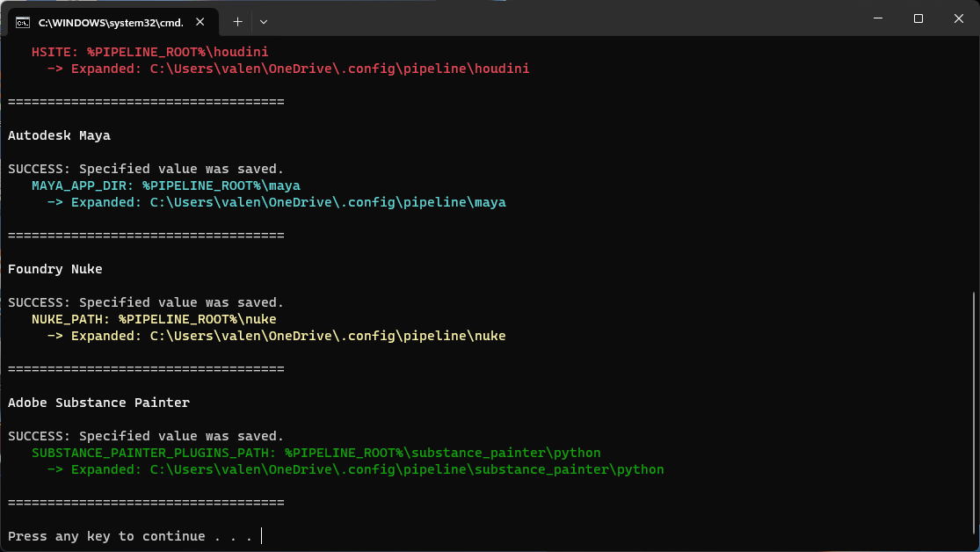980x552 pixels.
Task: Maximize the terminal window
Action: pos(918,18)
